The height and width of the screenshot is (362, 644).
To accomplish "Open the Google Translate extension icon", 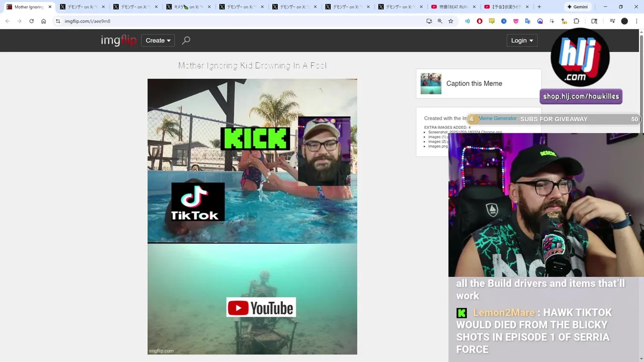I will coord(528,21).
